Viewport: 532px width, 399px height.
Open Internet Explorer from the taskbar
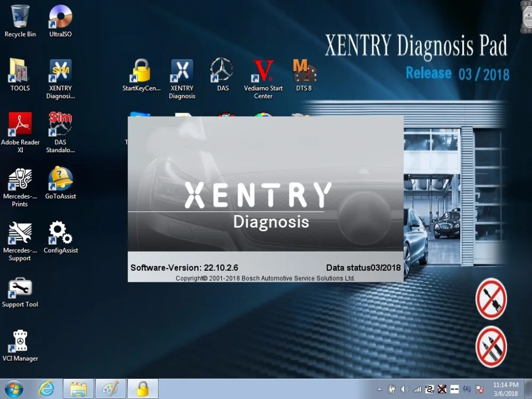pyautogui.click(x=46, y=389)
